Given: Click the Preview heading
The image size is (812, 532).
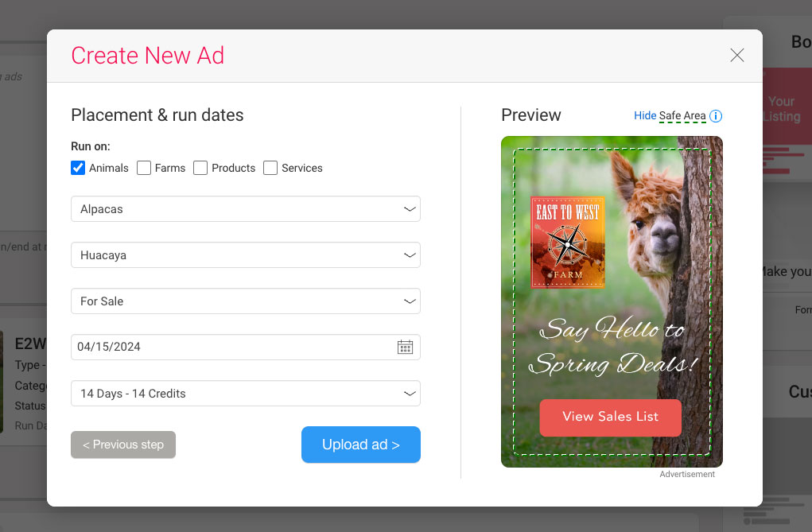Looking at the screenshot, I should (530, 115).
